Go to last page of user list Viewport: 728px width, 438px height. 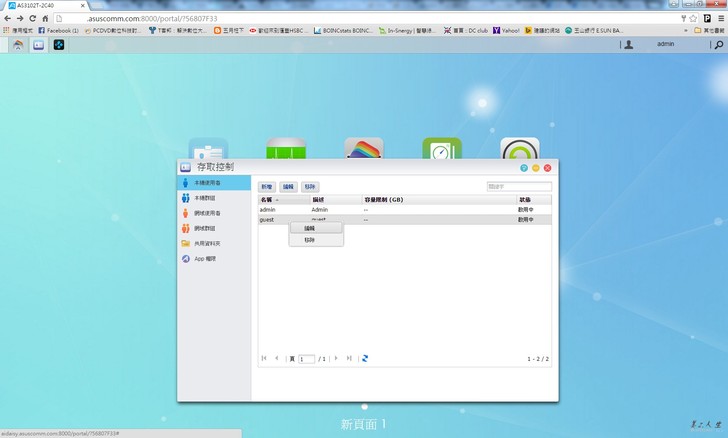point(349,358)
